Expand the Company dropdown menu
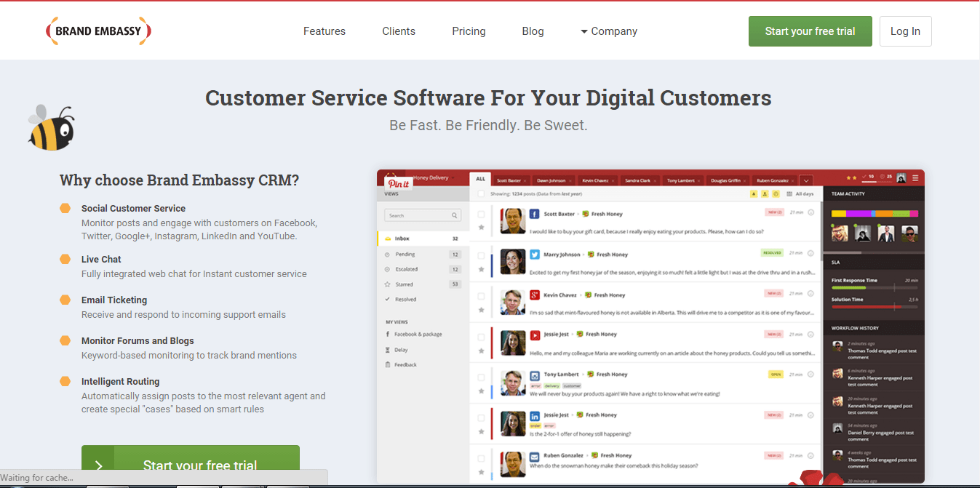Image resolution: width=980 pixels, height=488 pixels. pyautogui.click(x=608, y=31)
